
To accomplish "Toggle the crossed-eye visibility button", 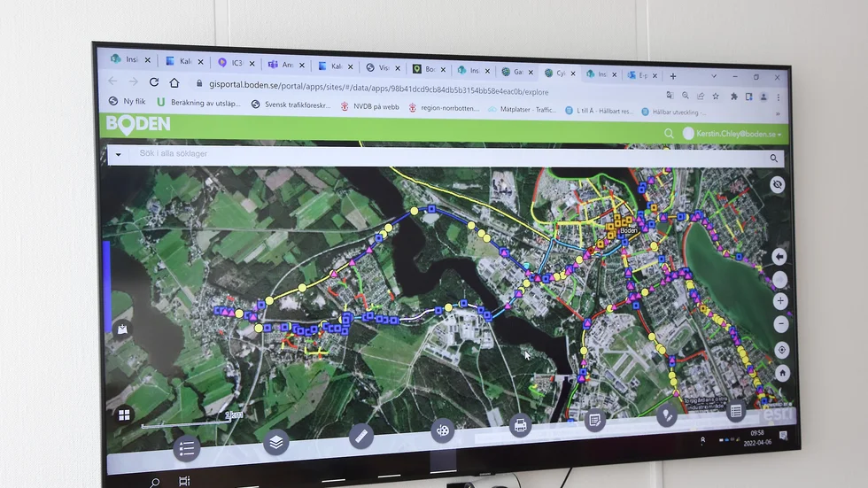I will [778, 184].
